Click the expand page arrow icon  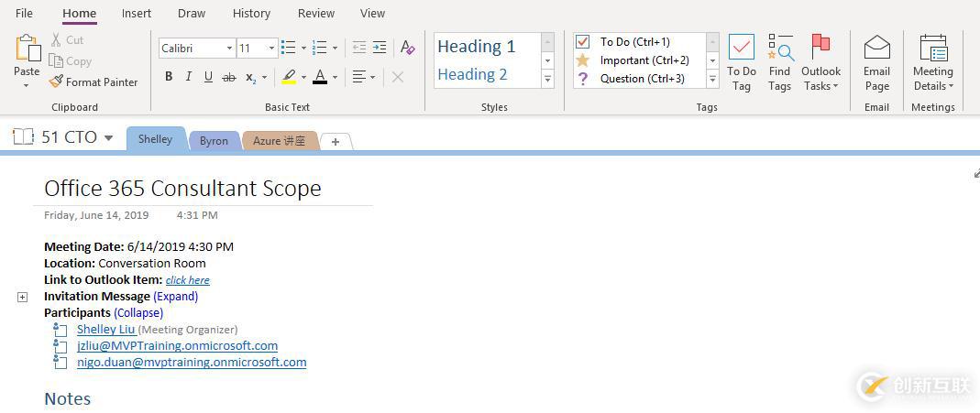click(x=976, y=173)
